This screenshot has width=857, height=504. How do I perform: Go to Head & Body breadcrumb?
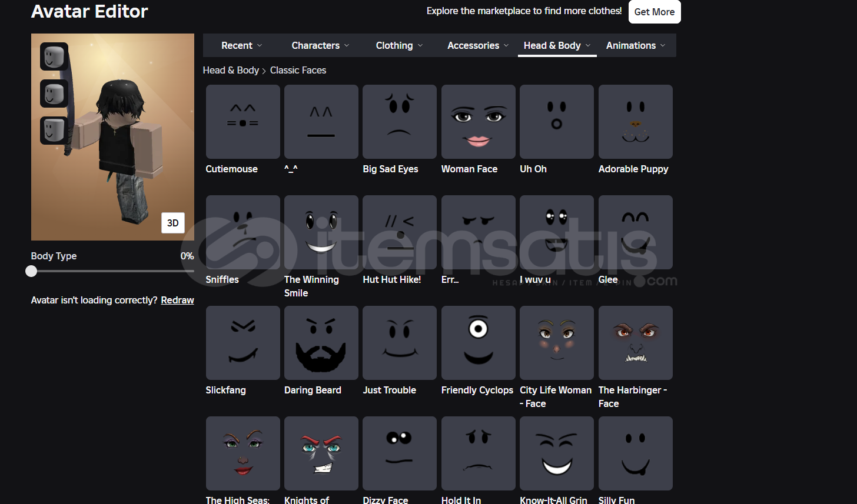point(231,70)
